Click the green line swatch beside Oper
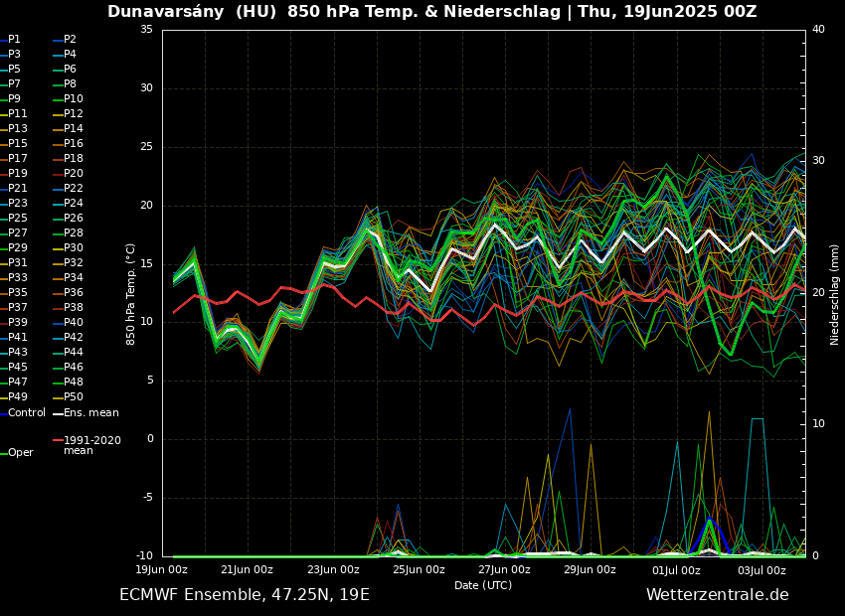The width and height of the screenshot is (845, 616). [x=3, y=453]
